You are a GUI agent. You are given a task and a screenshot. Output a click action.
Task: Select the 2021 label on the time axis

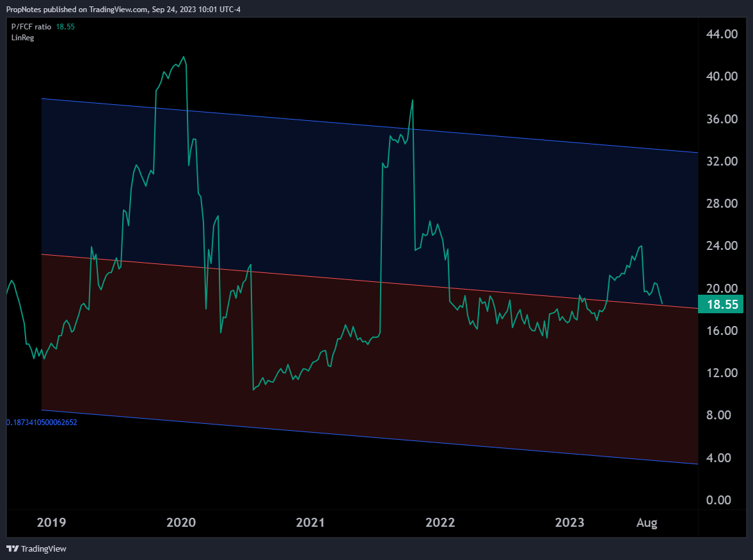[310, 523]
